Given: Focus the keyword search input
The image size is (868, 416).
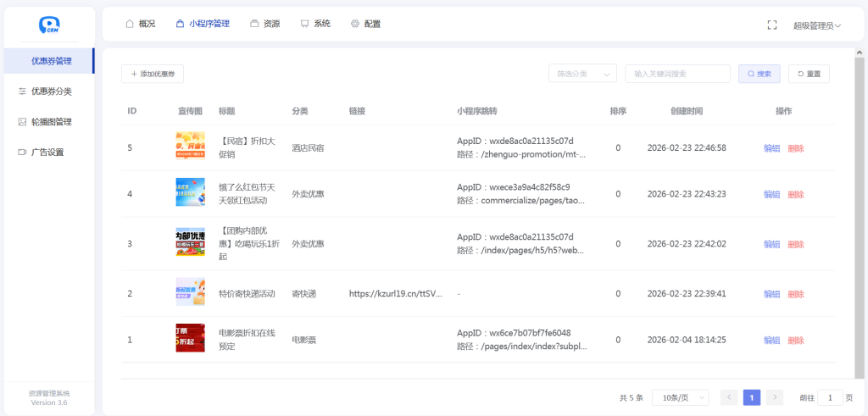Looking at the screenshot, I should 677,74.
